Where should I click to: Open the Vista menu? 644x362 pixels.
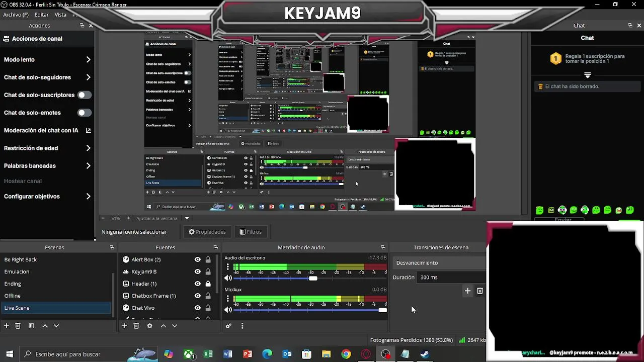[60, 15]
